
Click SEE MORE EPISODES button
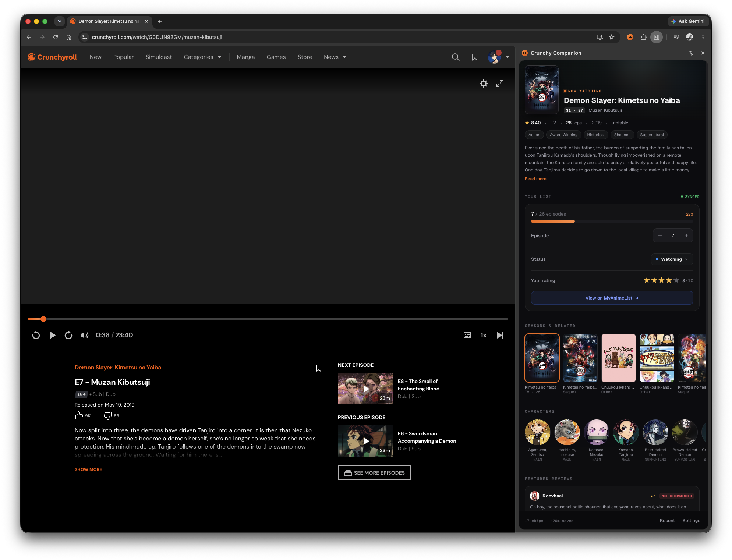point(374,473)
